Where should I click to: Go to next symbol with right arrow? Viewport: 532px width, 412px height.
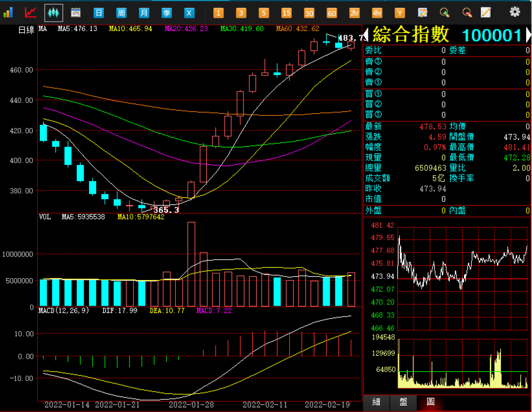coord(529,35)
